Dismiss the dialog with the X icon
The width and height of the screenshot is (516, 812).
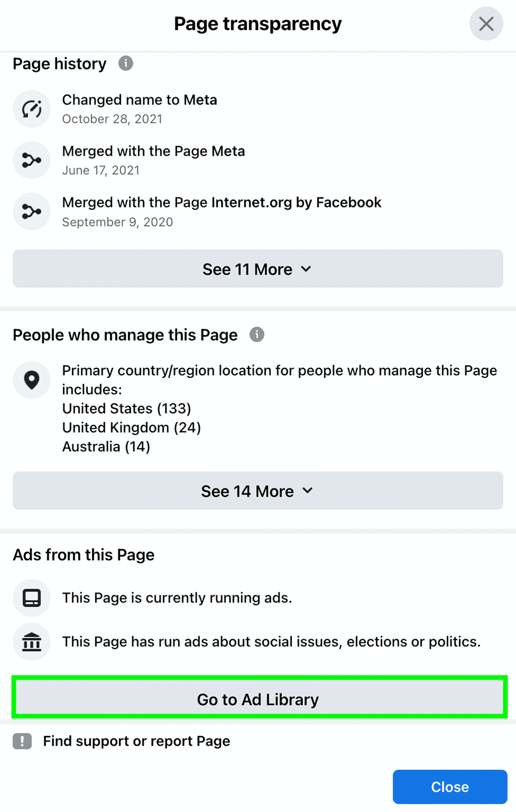[486, 24]
